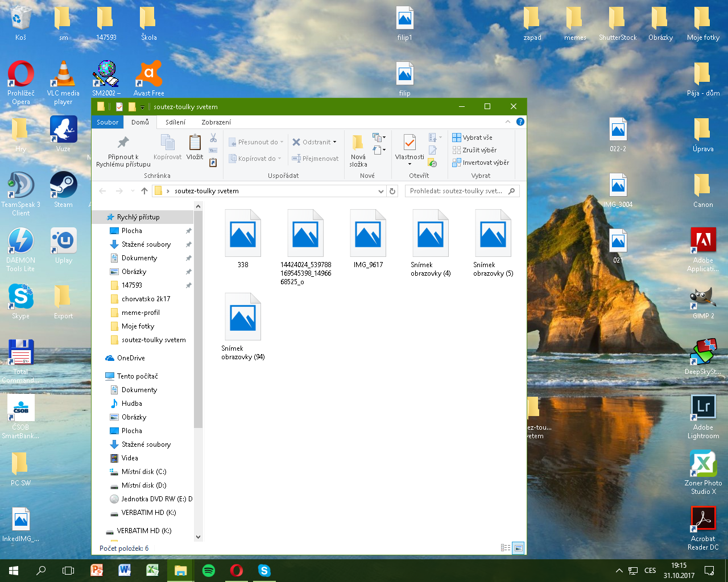Expand the address bar history dropdown
Image resolution: width=728 pixels, height=582 pixels.
pyautogui.click(x=381, y=191)
